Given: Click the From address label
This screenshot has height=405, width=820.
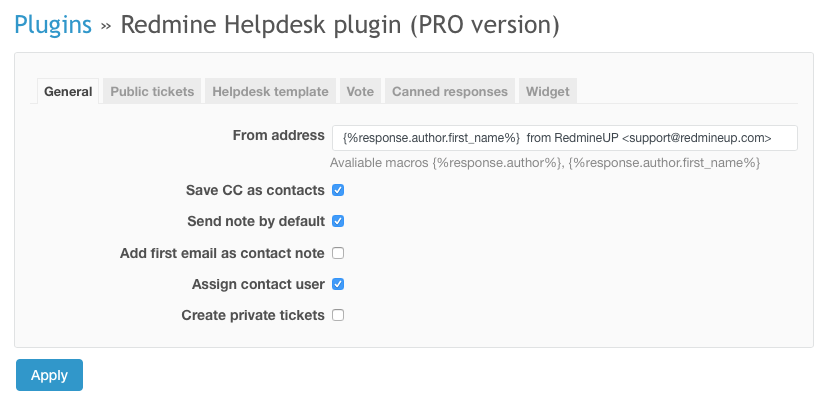Looking at the screenshot, I should (x=278, y=136).
